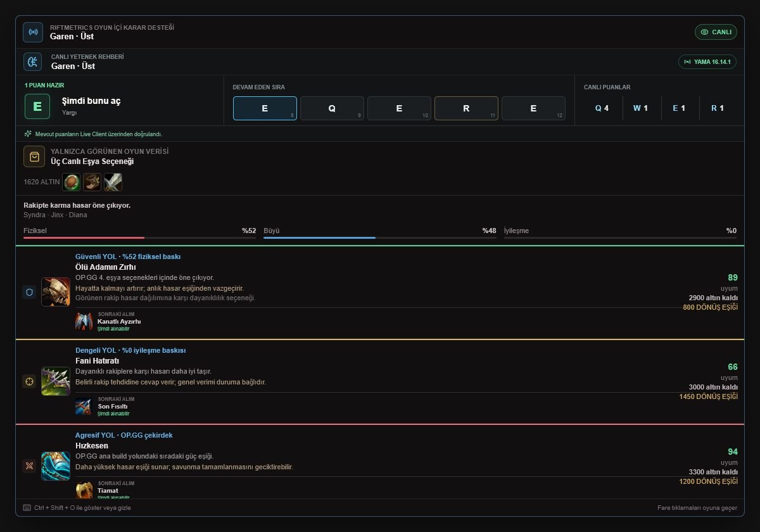Click the shopping bag item options icon

(x=34, y=156)
